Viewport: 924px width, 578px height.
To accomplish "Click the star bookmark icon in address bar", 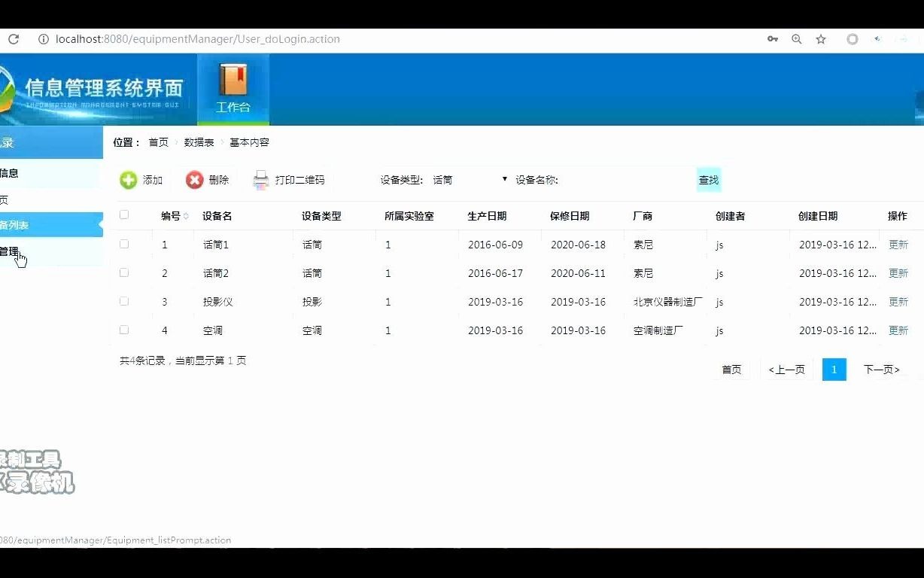I will point(821,38).
